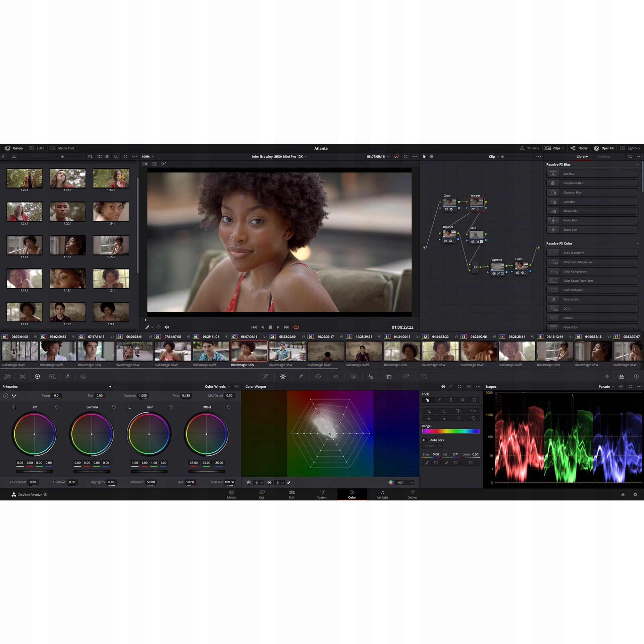The width and height of the screenshot is (644, 644).
Task: Toggle the Auto Lock option
Action: tap(424, 440)
